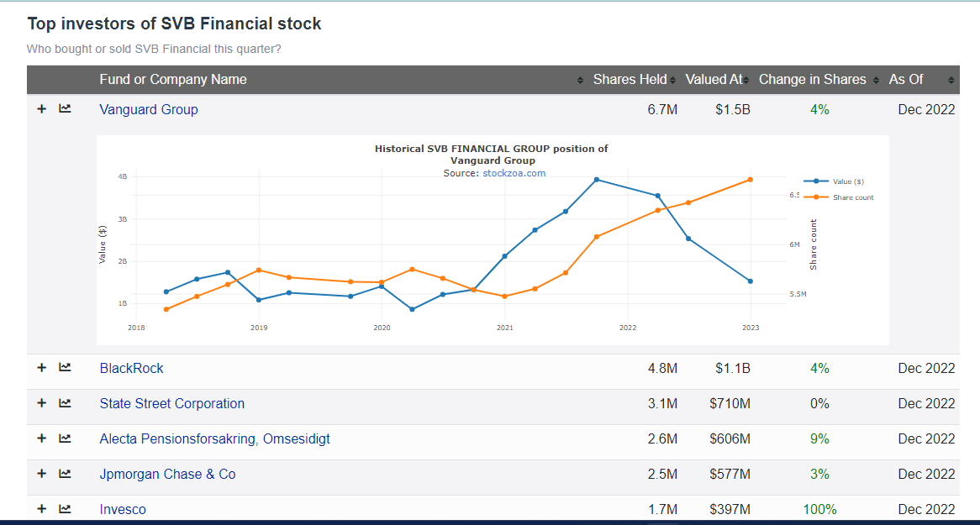Click the Historical SVB FINANCIAL GROUP chart title
This screenshot has height=525, width=980.
491,155
